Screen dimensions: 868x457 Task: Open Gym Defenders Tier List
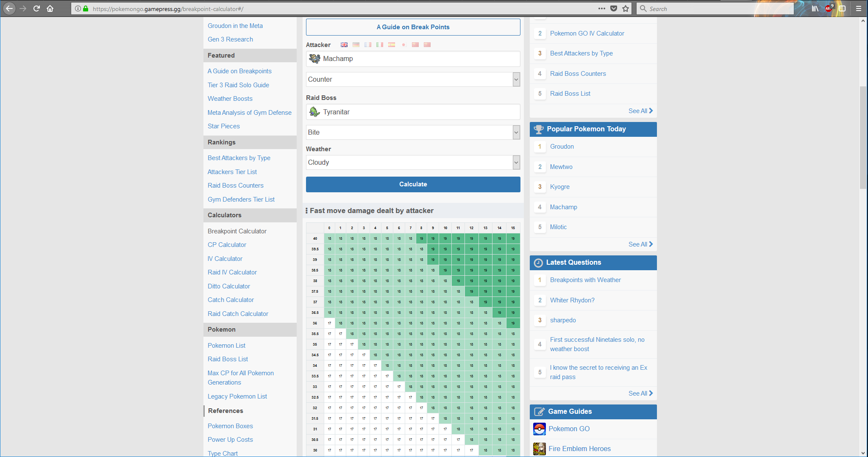(x=241, y=199)
